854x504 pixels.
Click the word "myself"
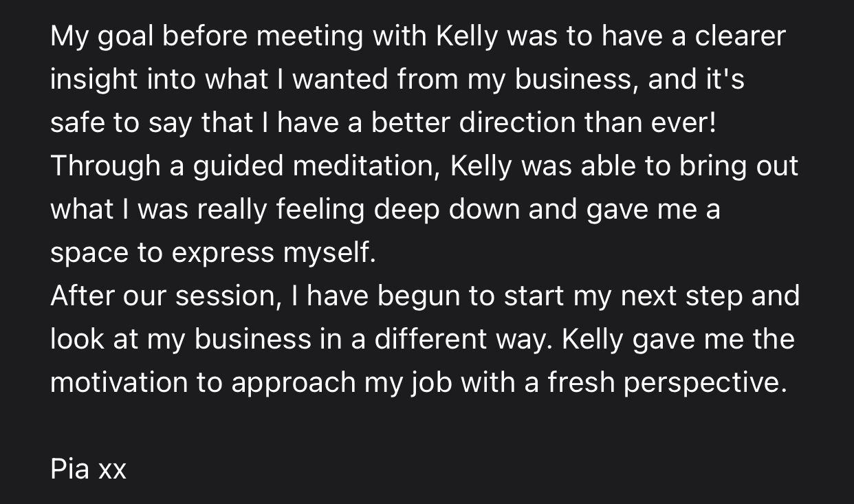pos(327,253)
